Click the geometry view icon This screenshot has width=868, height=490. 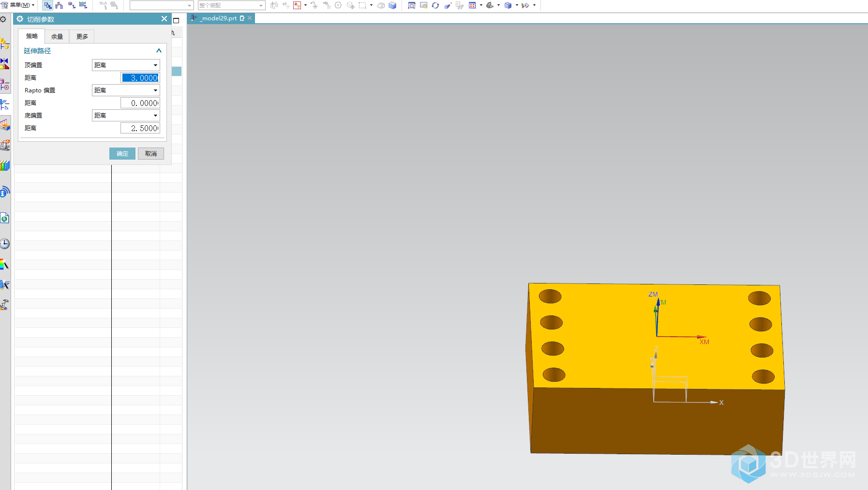72,5
